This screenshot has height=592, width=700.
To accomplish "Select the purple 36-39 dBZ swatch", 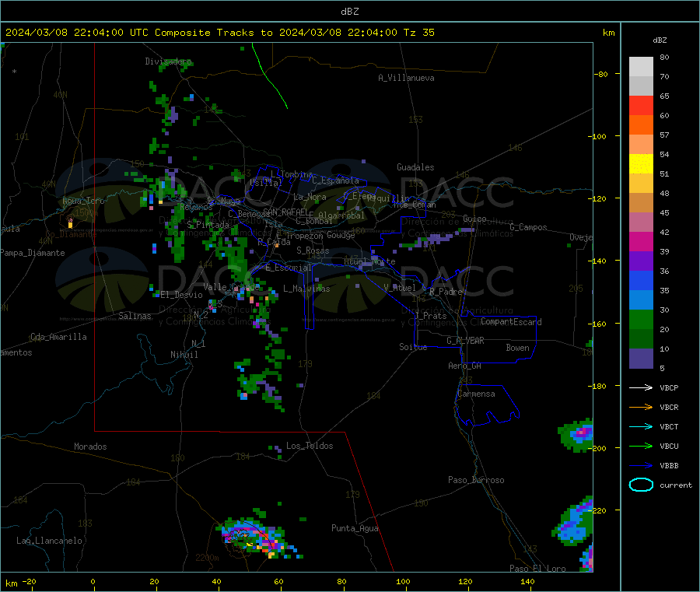I will (641, 261).
